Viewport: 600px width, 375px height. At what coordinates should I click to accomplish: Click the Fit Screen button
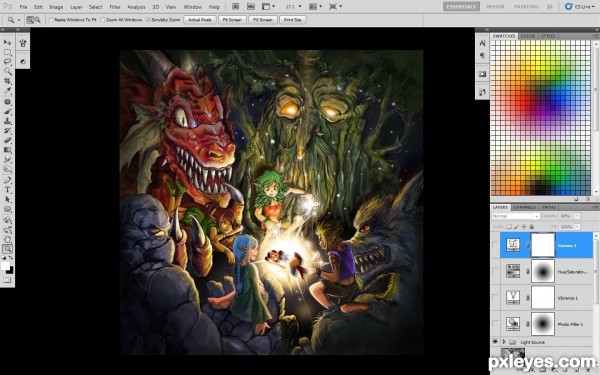(232, 20)
